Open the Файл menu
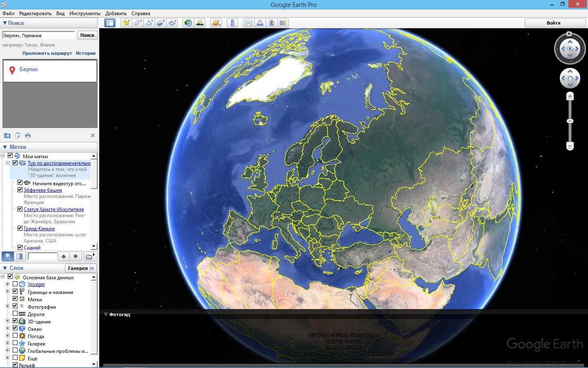 8,13
